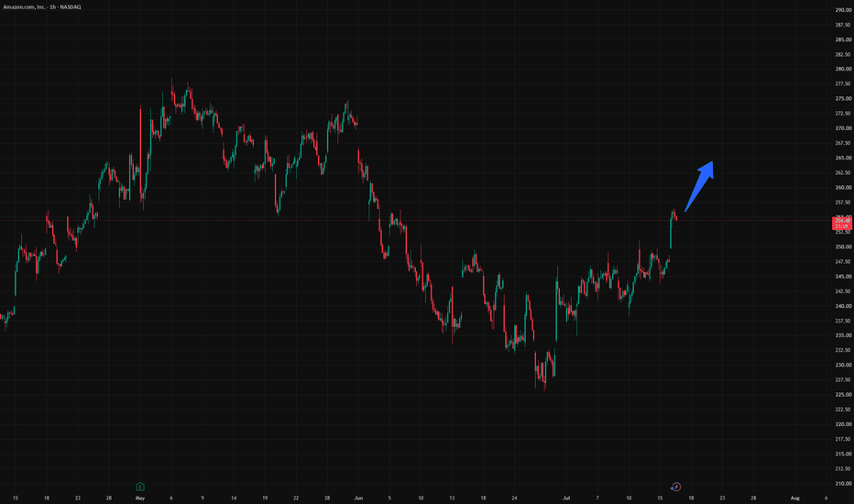Click the May label on time axis
854x504 pixels.
tap(140, 498)
